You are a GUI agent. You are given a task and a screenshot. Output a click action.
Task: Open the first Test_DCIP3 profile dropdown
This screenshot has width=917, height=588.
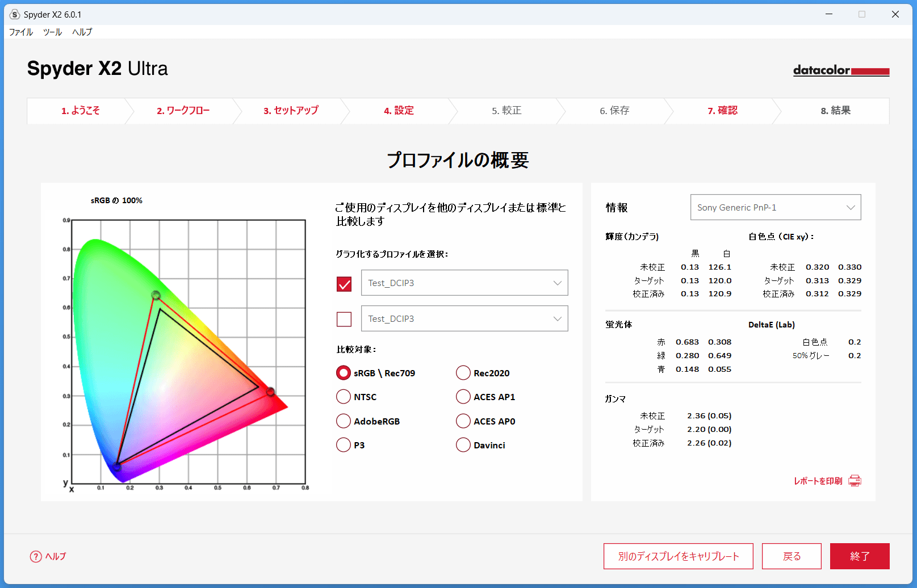pos(464,283)
